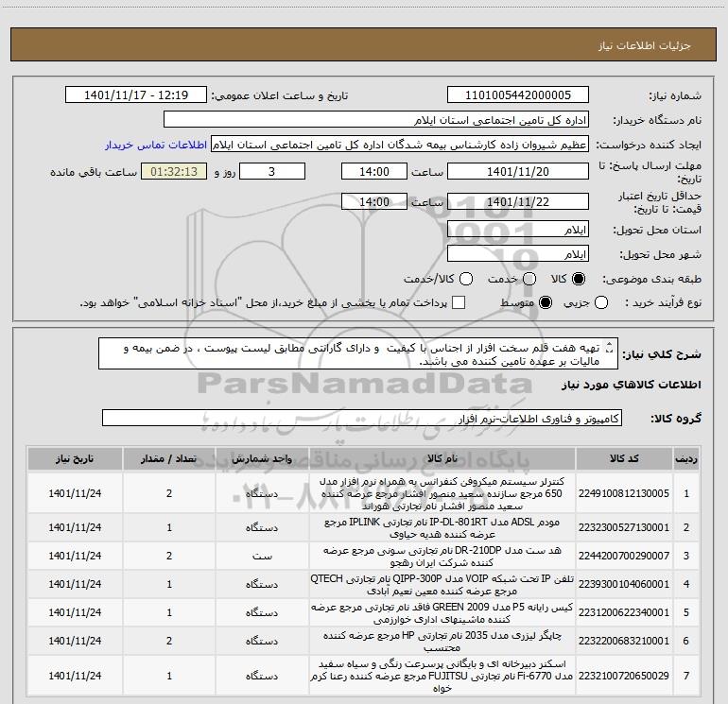This screenshot has width=728, height=704.
Task: Click the headset DR-210DP item name
Action: click(442, 556)
